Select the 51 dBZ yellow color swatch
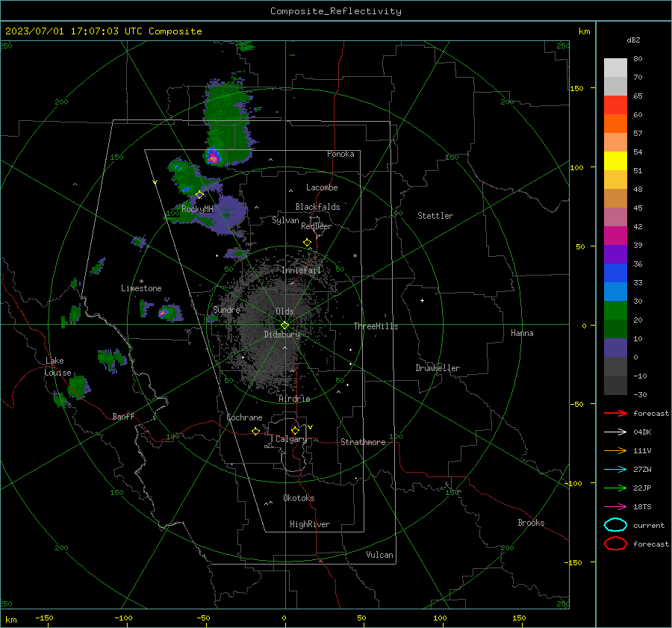This screenshot has height=628, width=672. tap(615, 161)
